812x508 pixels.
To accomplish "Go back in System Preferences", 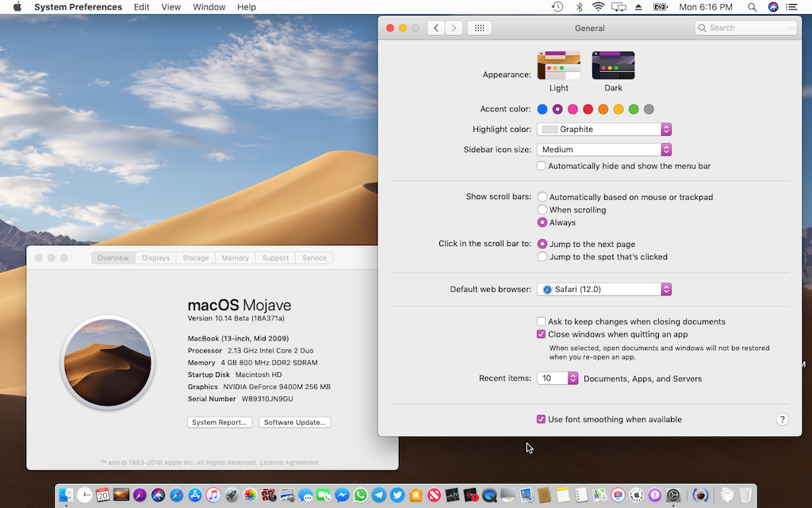I will point(436,28).
